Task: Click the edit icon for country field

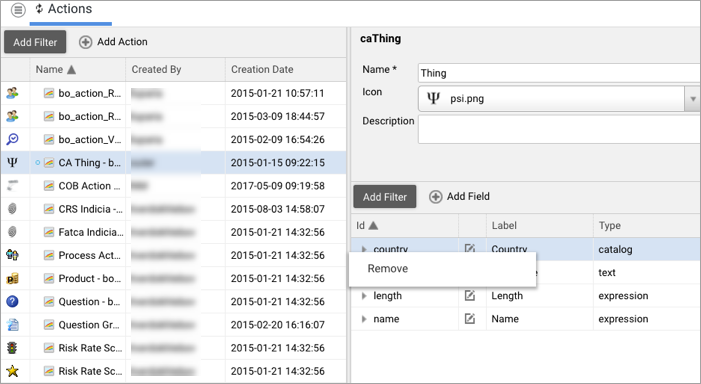Action: [x=470, y=248]
